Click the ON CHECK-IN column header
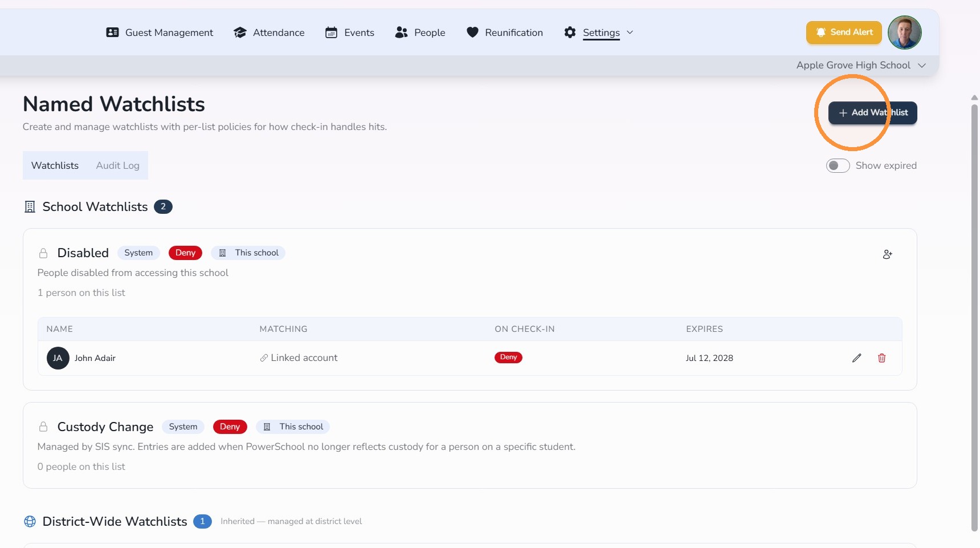The image size is (980, 548). click(525, 329)
